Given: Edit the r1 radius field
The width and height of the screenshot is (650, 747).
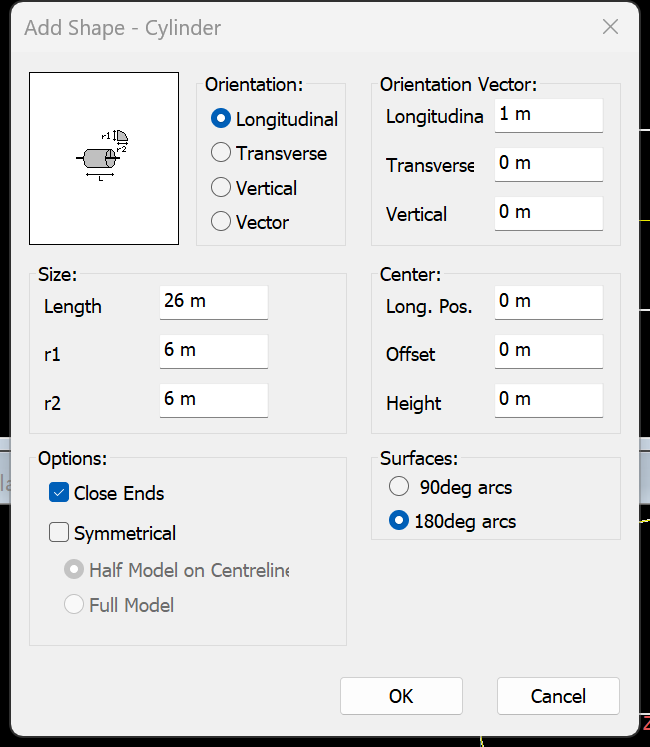Looking at the screenshot, I should coord(213,350).
